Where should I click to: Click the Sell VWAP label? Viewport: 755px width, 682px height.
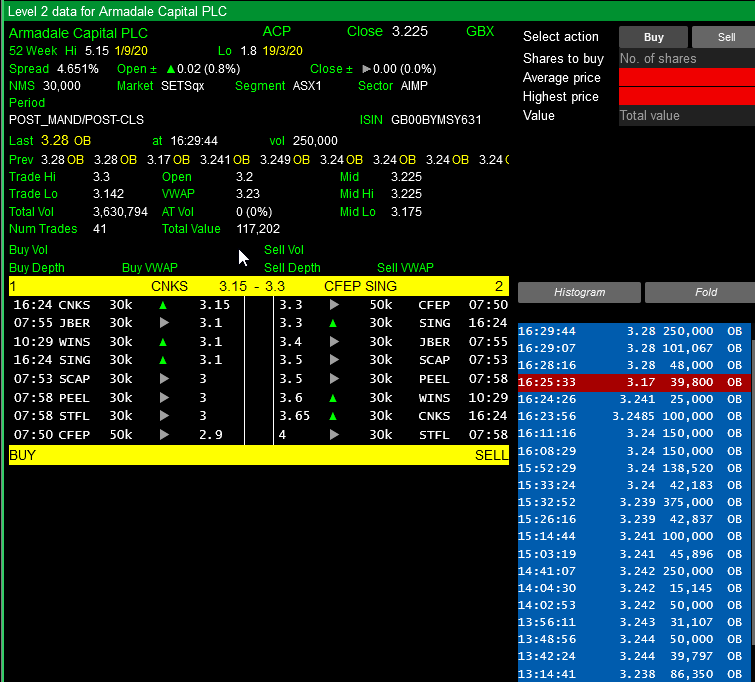(x=405, y=268)
